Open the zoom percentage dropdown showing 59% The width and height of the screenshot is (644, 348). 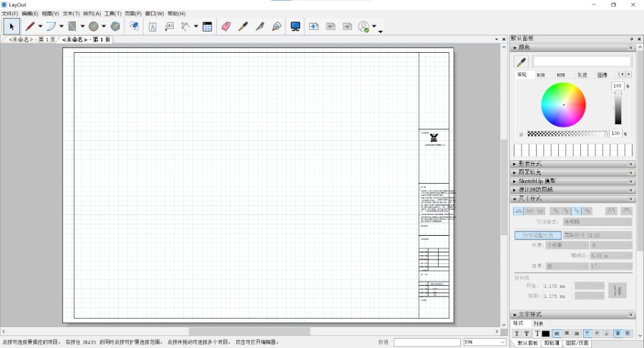coord(484,342)
